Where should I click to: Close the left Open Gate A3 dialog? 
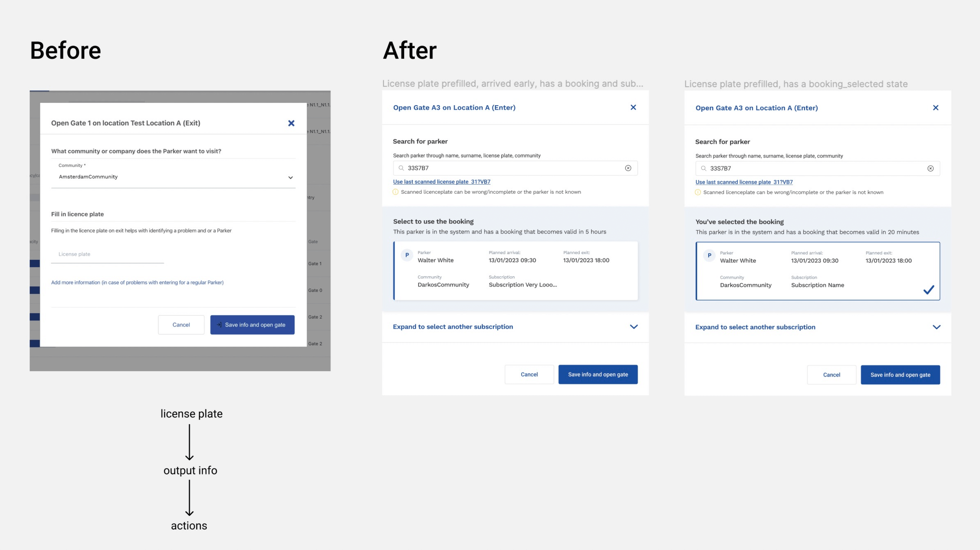[x=633, y=108]
